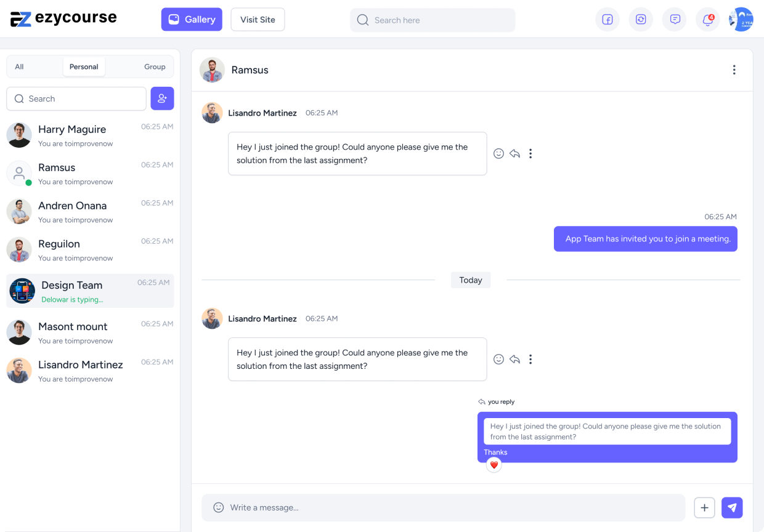This screenshot has width=764, height=532.
Task: Click the plus attachment icon
Action: pyautogui.click(x=704, y=507)
